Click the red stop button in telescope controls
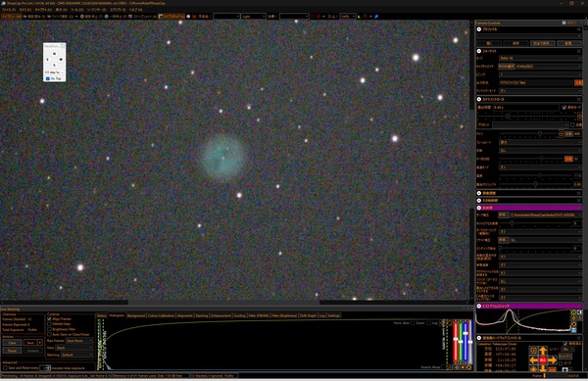Image resolution: width=588 pixels, height=381 pixels. click(x=543, y=360)
